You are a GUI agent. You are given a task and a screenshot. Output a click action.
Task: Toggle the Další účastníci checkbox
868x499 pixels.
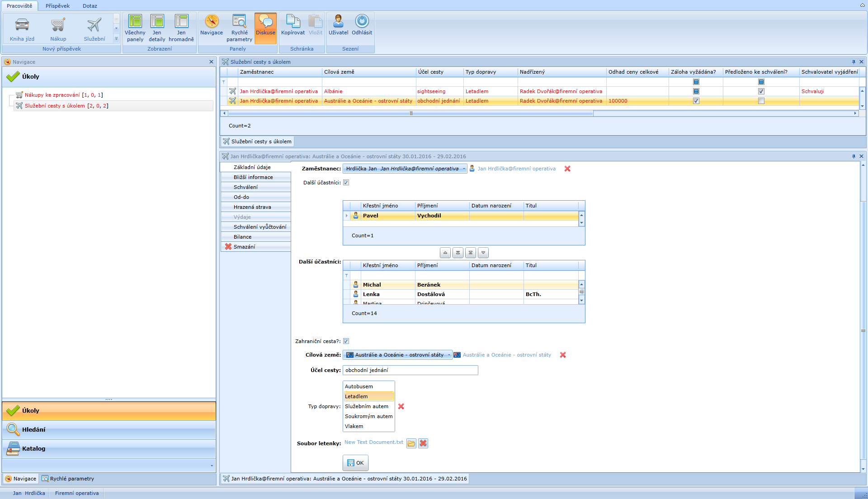[x=346, y=183]
